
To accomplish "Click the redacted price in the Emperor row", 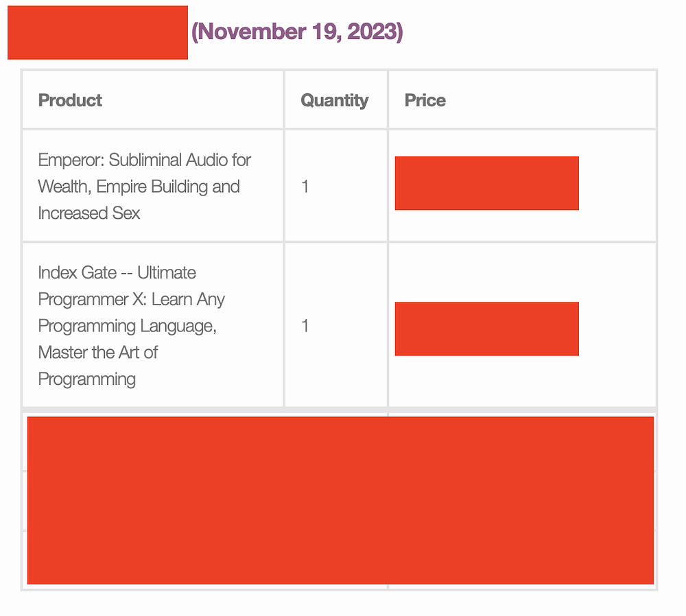I will point(487,183).
